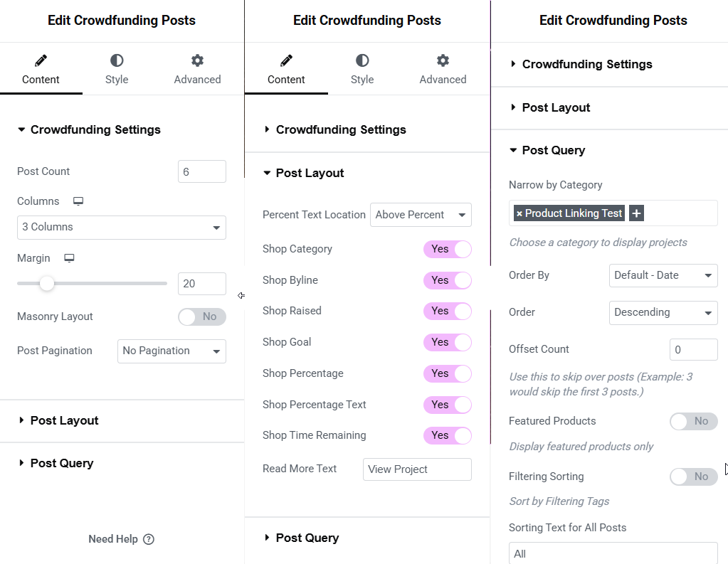Switch to the Style tab in left panel
Viewport: 728px width, 564px height.
(x=117, y=70)
